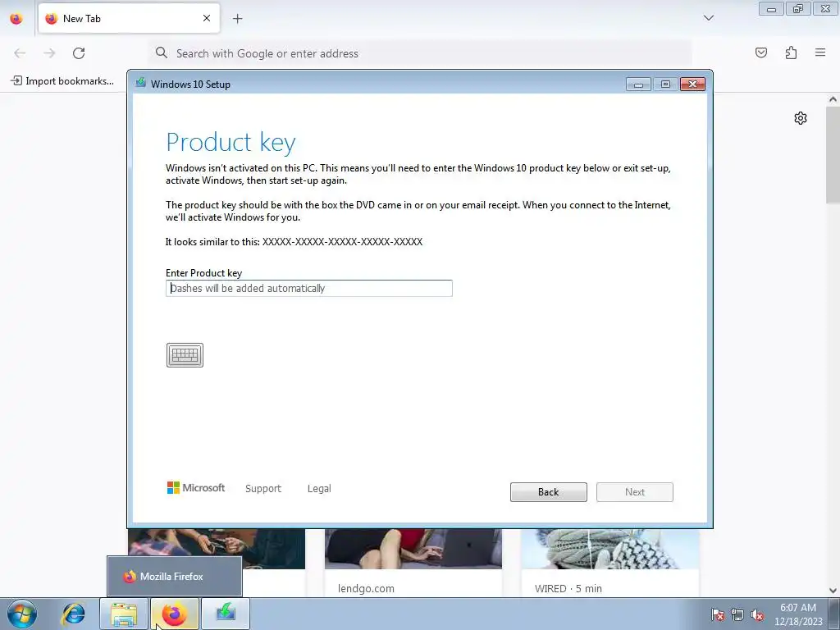
Task: Open Action Center flag tray icon
Action: pyautogui.click(x=717, y=614)
